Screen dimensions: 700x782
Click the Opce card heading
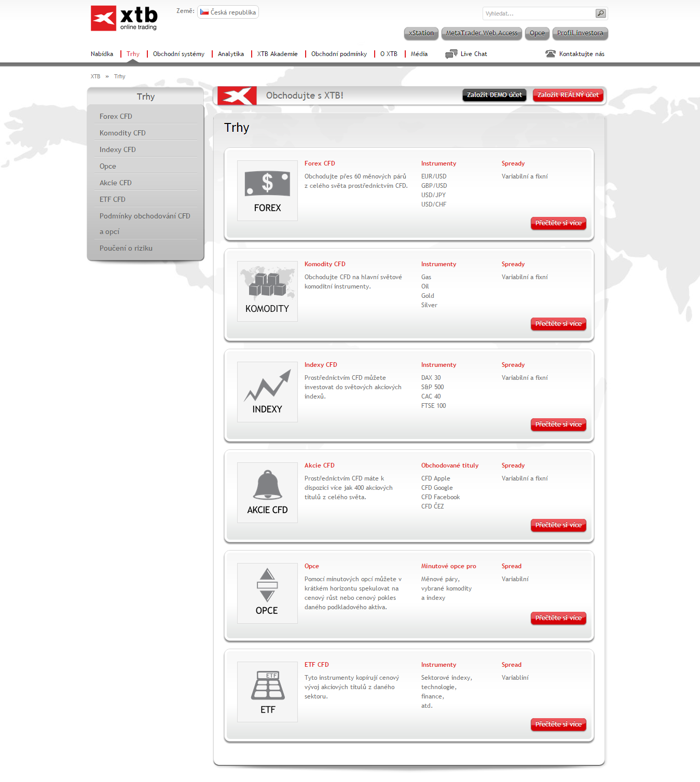tap(312, 566)
